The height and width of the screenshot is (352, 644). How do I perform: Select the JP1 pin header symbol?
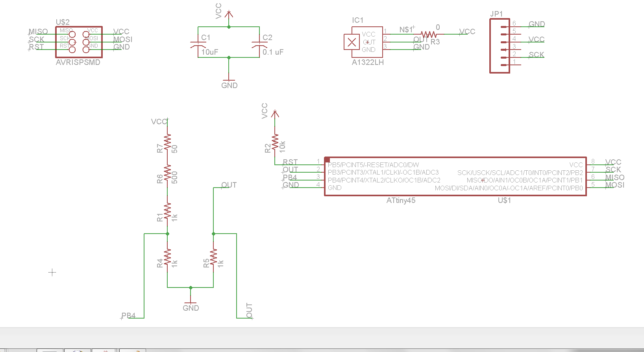(x=500, y=46)
